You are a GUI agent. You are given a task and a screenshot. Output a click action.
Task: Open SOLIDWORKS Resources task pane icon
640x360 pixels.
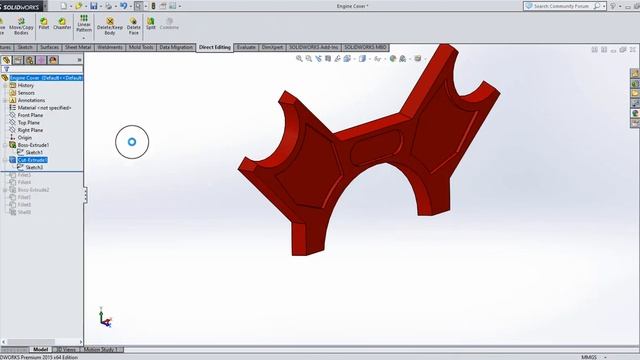tap(635, 73)
